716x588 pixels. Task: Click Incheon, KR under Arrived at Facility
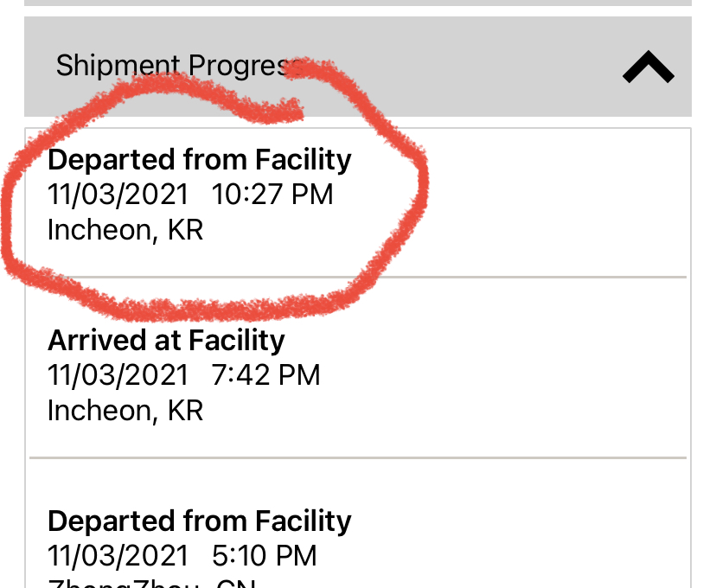(x=125, y=411)
